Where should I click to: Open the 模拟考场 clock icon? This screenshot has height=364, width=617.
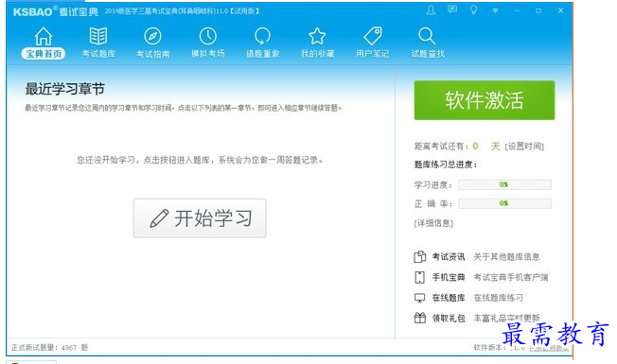pos(208,36)
